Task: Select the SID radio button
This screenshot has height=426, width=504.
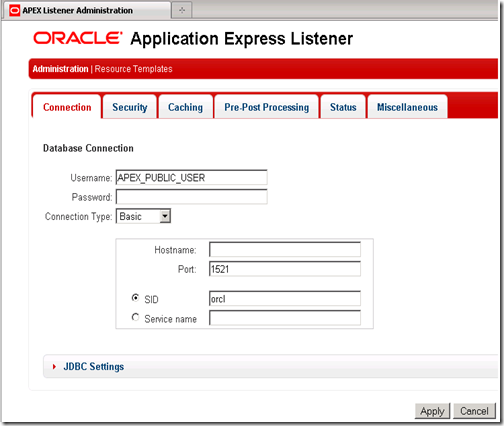Action: click(x=135, y=298)
